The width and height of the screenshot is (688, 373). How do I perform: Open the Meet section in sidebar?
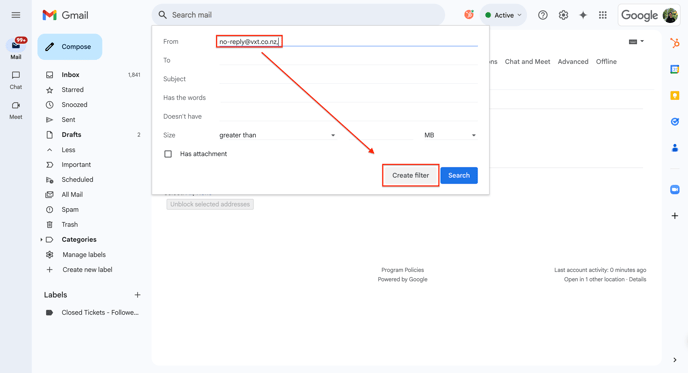16,110
